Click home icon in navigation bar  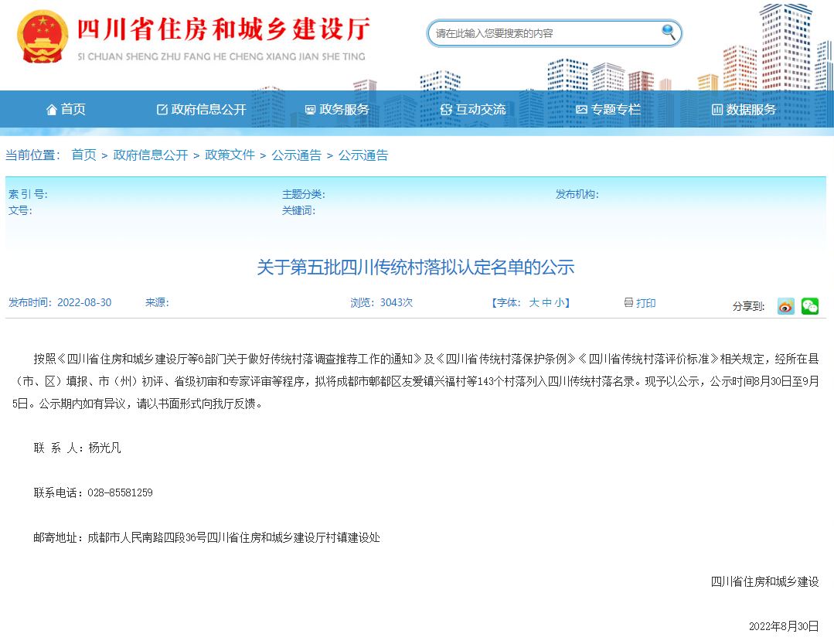(52, 110)
